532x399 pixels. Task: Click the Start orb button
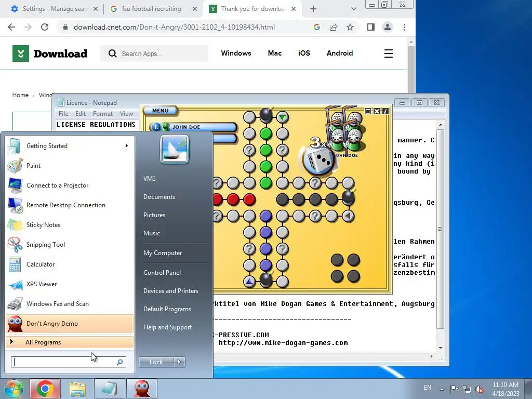14,389
